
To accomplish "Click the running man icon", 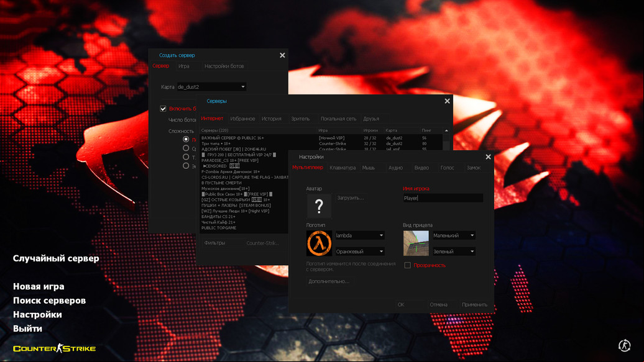I will coord(624,345).
